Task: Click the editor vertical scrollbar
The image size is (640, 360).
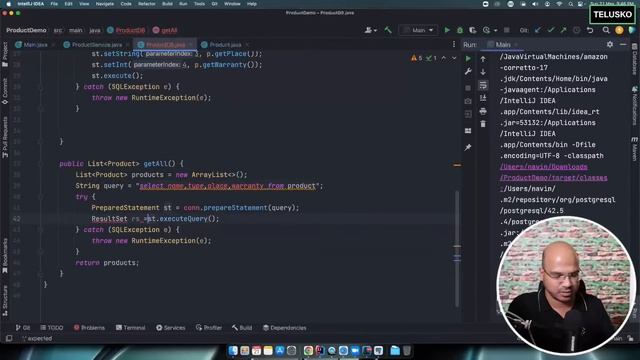Action: click(x=457, y=249)
